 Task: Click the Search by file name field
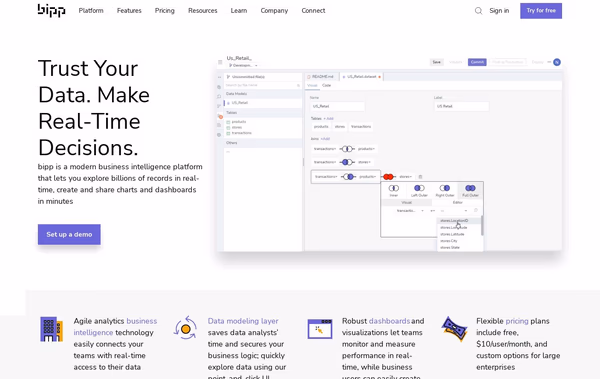coord(262,85)
